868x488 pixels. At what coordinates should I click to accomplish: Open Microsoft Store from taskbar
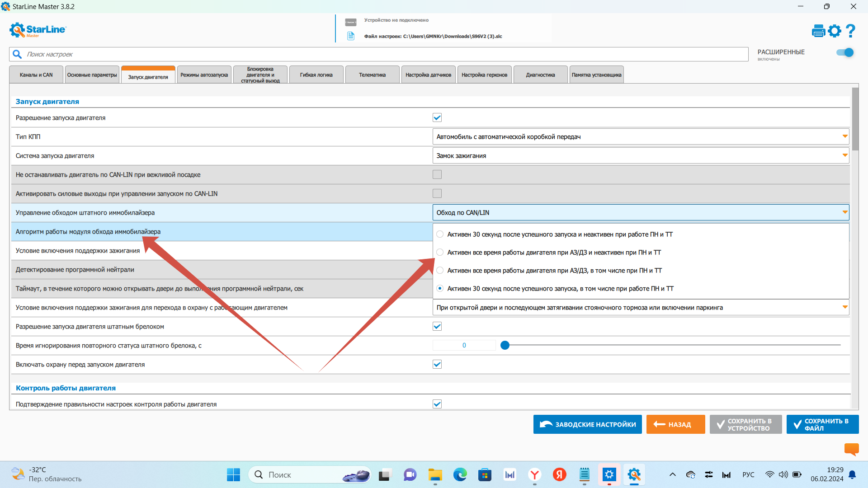pos(485,474)
